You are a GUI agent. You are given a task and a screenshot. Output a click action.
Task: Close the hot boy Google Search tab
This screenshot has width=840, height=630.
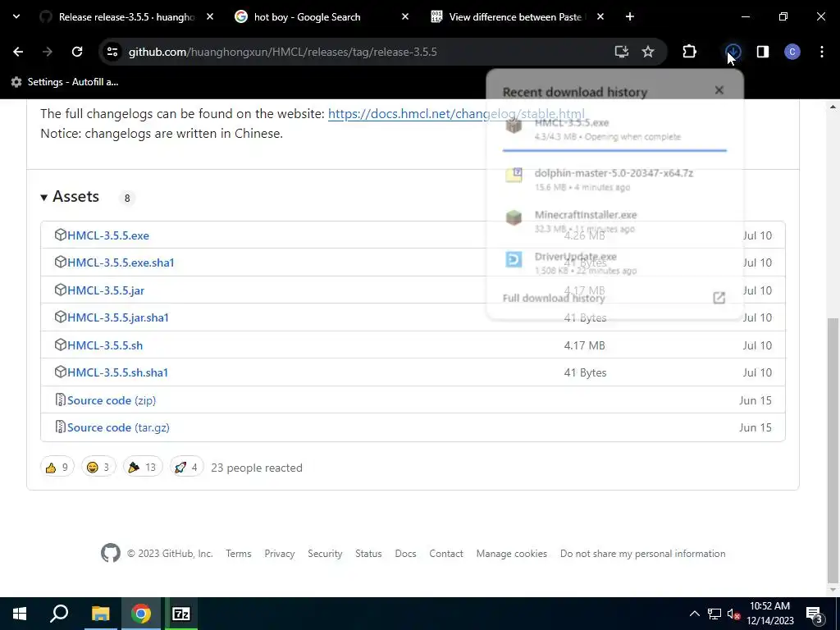click(x=405, y=16)
